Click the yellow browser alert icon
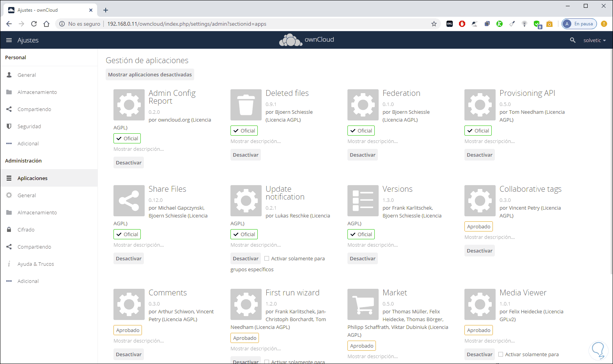Image resolution: width=613 pixels, height=364 pixels. (604, 24)
